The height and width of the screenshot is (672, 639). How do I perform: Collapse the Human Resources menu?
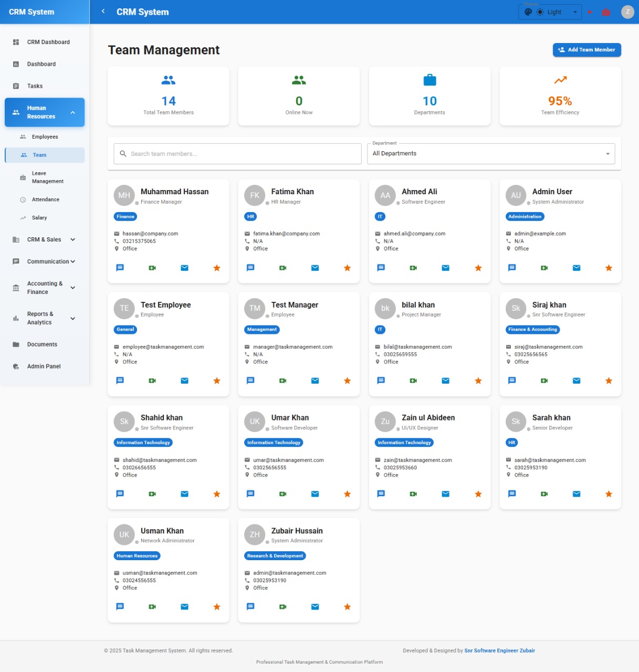[x=45, y=112]
